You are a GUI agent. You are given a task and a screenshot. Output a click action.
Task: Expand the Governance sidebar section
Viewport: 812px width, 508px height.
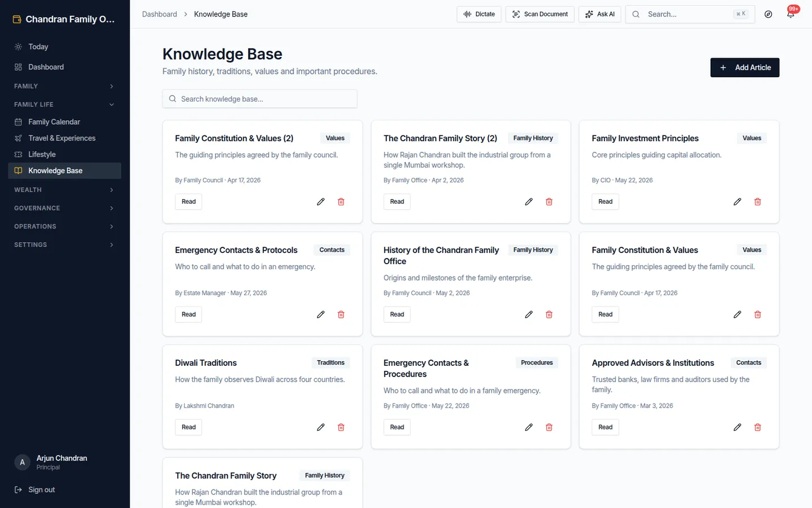[65, 208]
